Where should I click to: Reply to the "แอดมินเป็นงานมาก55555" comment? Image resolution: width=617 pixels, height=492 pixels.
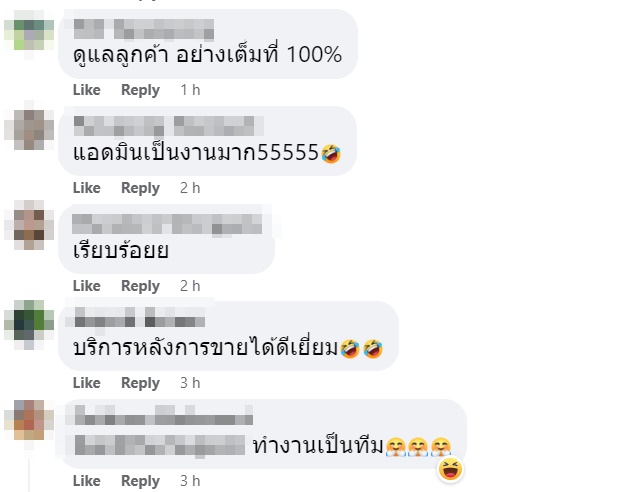tap(140, 188)
